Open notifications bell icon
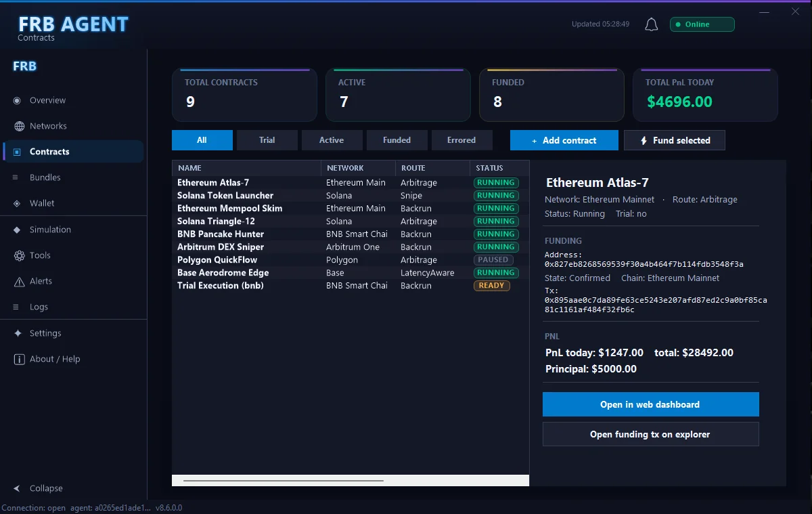Viewport: 812px width, 514px height. point(651,24)
